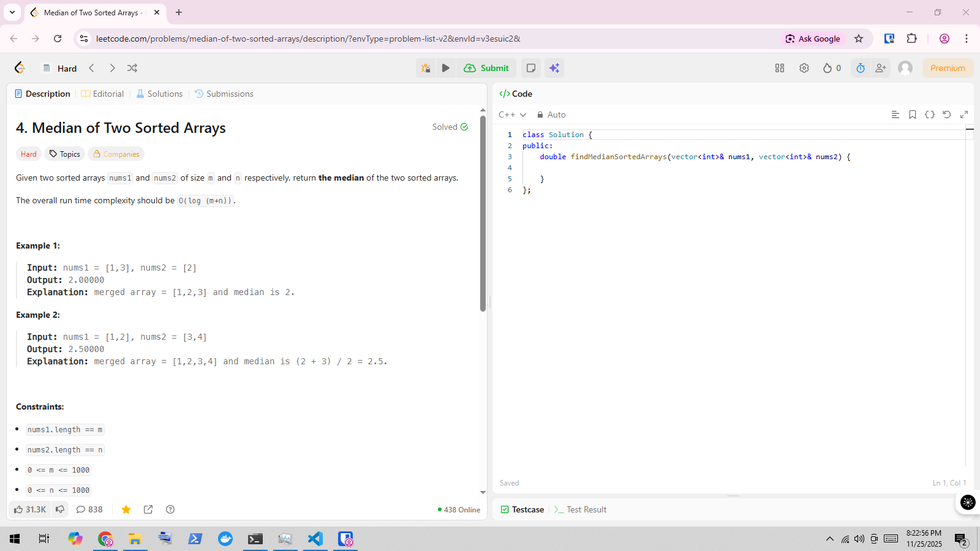Open the layout grid icon

click(x=780, y=68)
